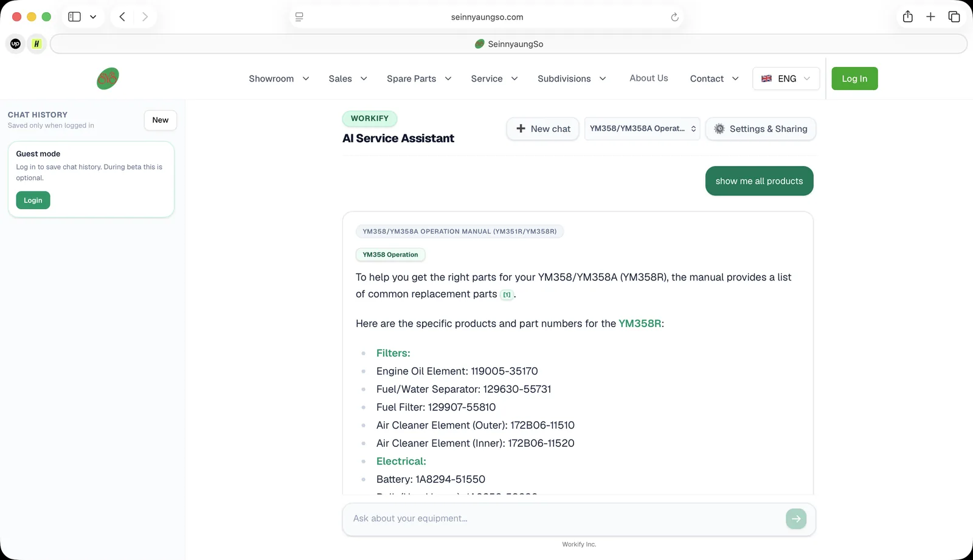This screenshot has width=973, height=560.
Task: Click the yellow H extension icon
Action: coord(37,44)
